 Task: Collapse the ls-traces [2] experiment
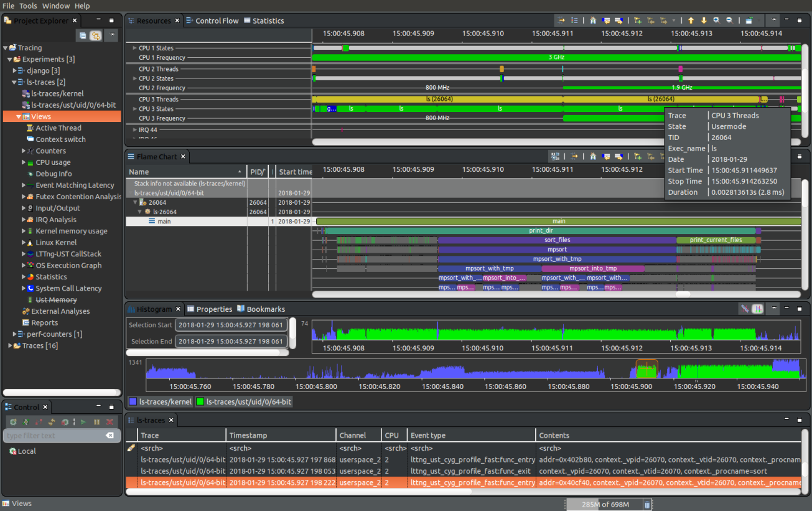pos(14,82)
